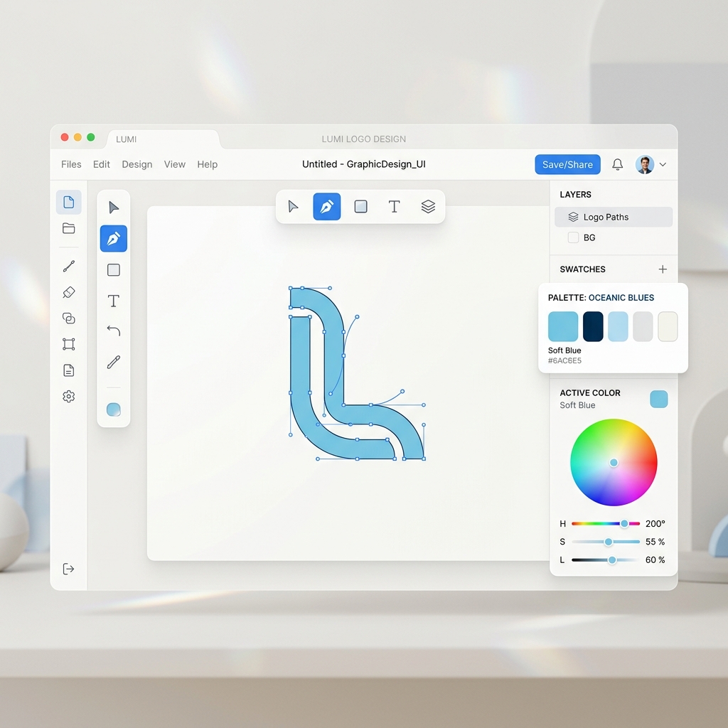Click the 55 % saturation value
Image resolution: width=728 pixels, height=728 pixels.
point(655,542)
